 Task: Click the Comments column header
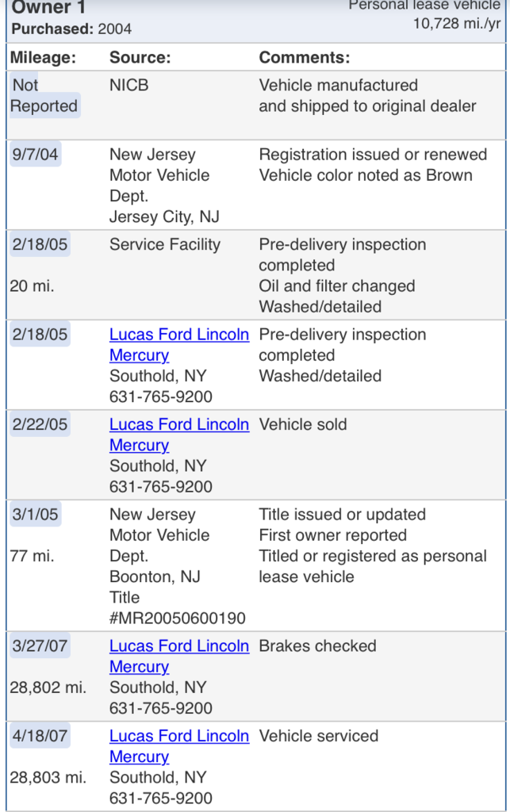(305, 57)
